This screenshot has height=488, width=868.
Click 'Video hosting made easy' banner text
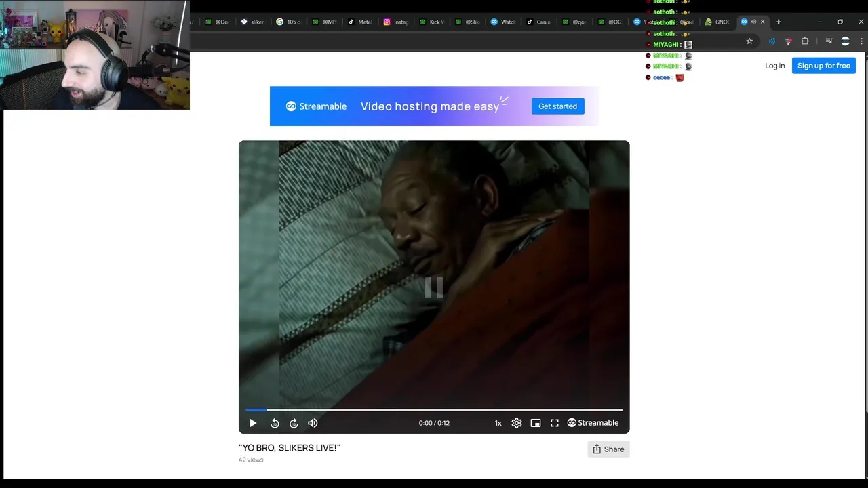(430, 106)
